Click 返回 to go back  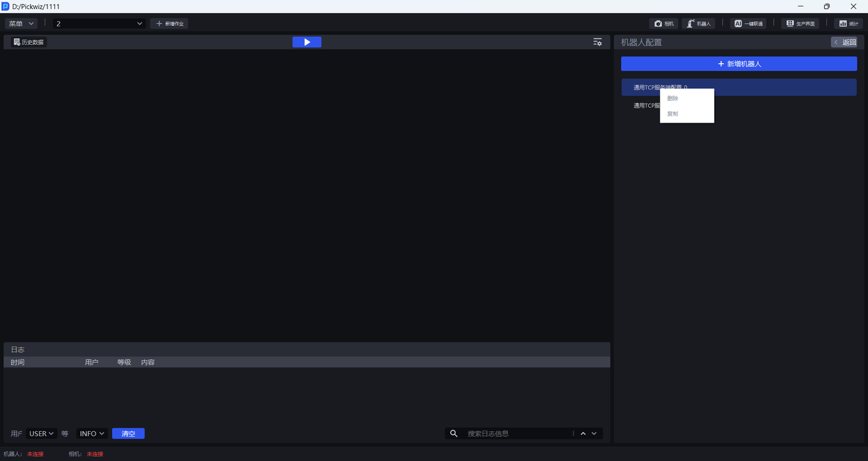pos(844,42)
